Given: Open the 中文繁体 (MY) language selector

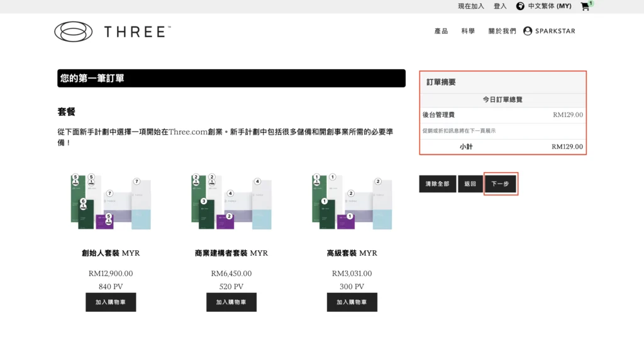Looking at the screenshot, I should pos(550,6).
